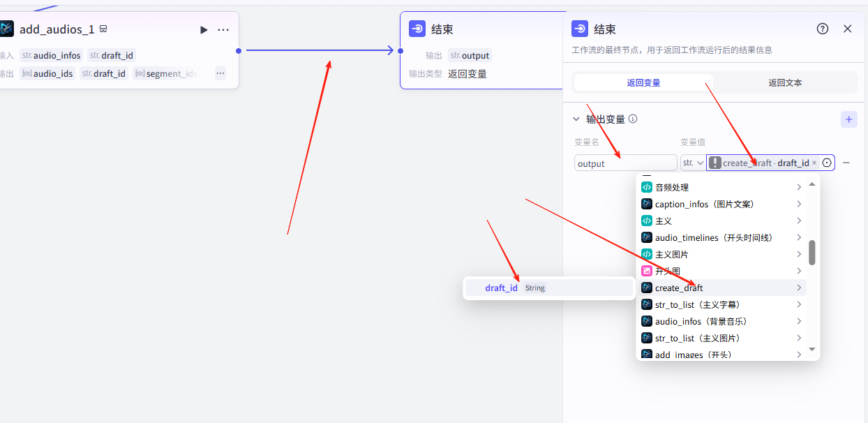
Task: Show hidden outputs on add_audios_1 node
Action: (220, 73)
